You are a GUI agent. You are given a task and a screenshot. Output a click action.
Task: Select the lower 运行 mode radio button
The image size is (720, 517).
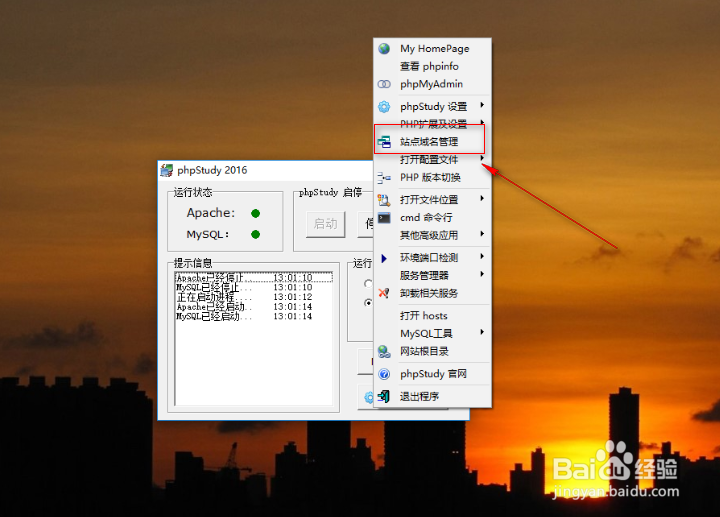point(368,303)
